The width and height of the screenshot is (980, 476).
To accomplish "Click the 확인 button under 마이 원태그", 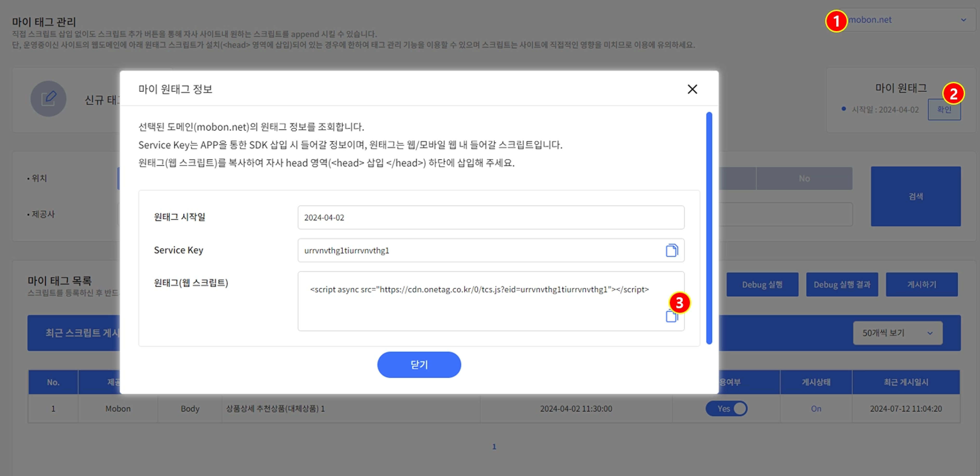I will coord(944,110).
